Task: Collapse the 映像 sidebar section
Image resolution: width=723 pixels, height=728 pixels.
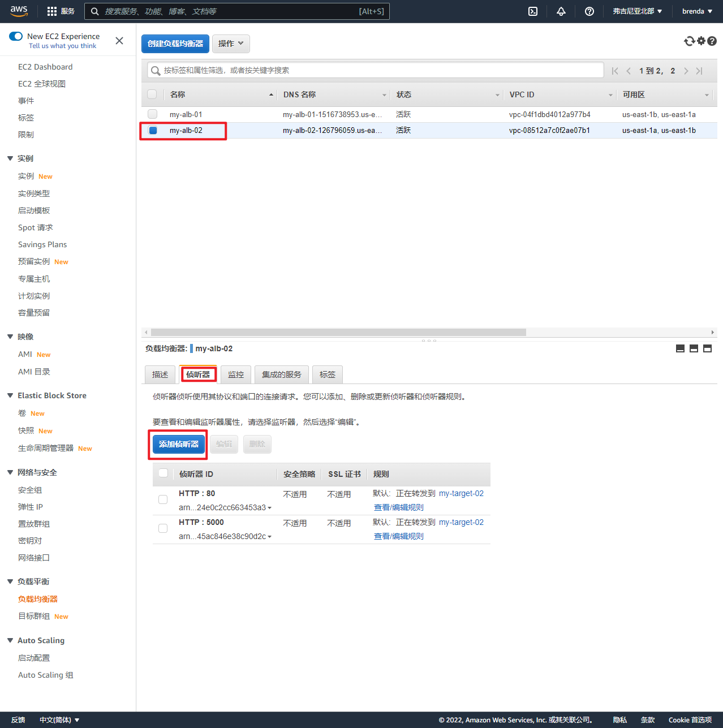Action: (10, 337)
